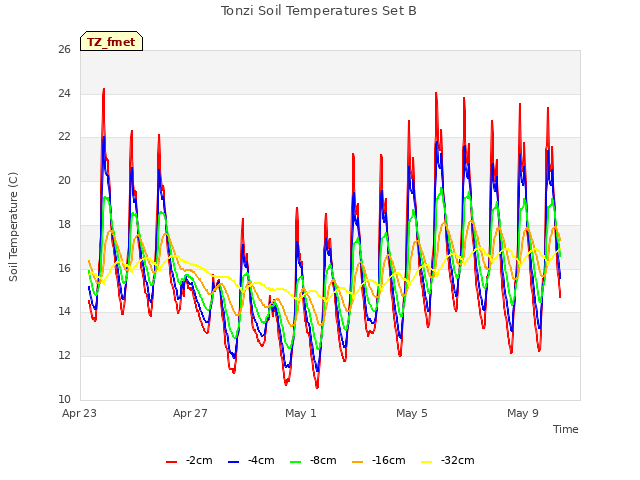
Task: Toggle the -8cm green legend entry
Action: [313, 460]
